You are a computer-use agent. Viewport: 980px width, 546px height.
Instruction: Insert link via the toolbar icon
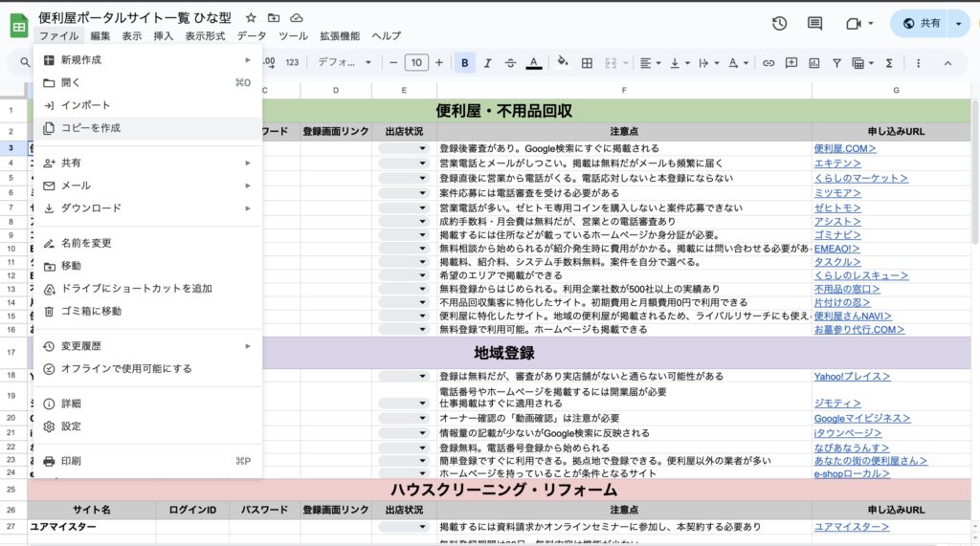(x=768, y=62)
